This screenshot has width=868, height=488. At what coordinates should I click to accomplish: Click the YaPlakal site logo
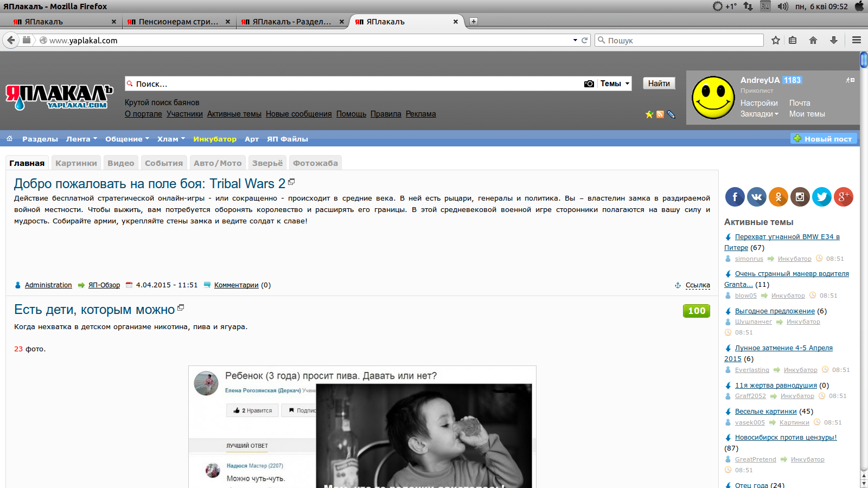point(59,97)
